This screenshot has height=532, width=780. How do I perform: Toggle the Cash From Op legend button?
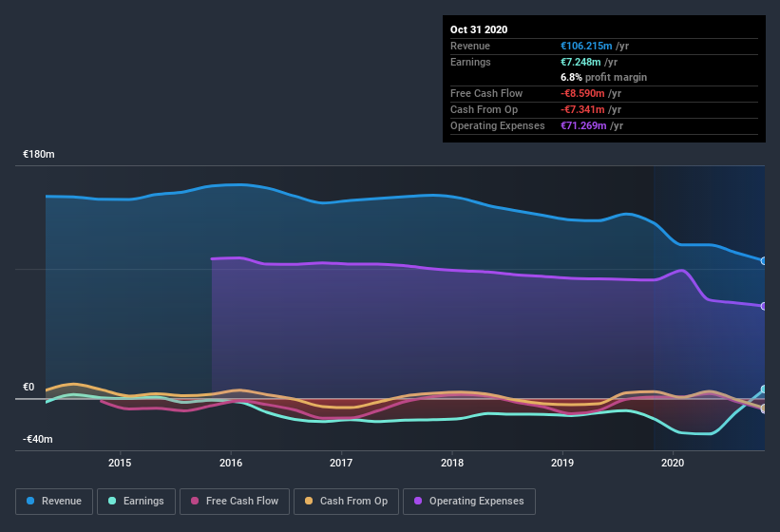click(346, 502)
